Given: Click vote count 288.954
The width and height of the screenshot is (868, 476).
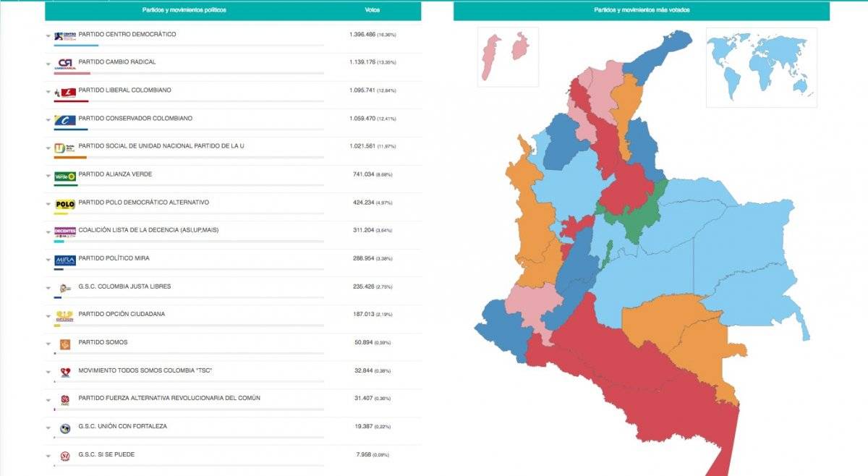Looking at the screenshot, I should pos(364,258).
